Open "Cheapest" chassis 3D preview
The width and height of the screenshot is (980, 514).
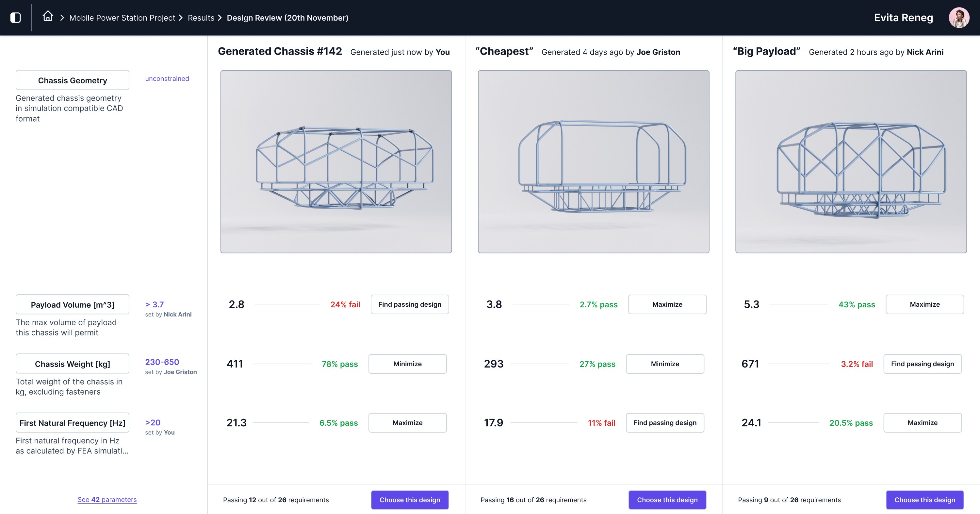pyautogui.click(x=593, y=162)
